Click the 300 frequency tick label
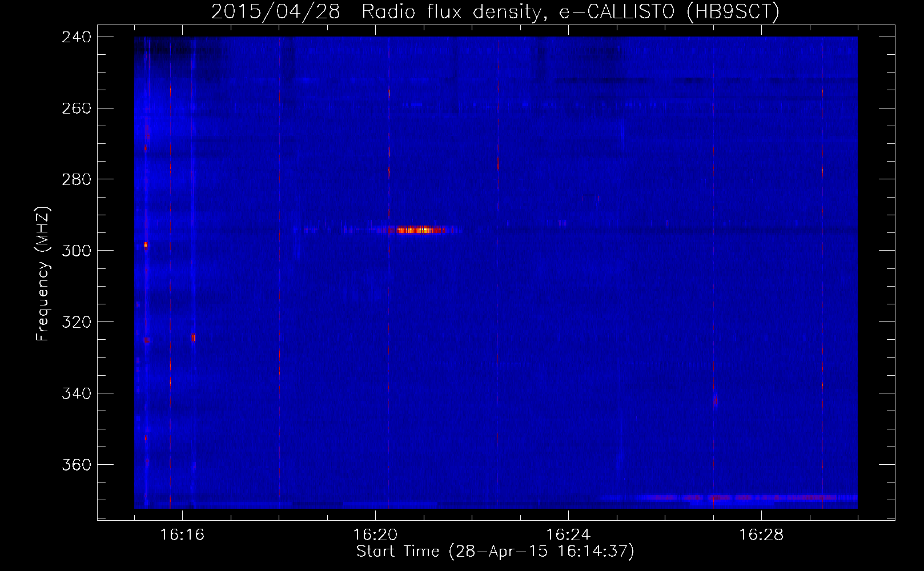This screenshot has width=924, height=571. point(77,251)
